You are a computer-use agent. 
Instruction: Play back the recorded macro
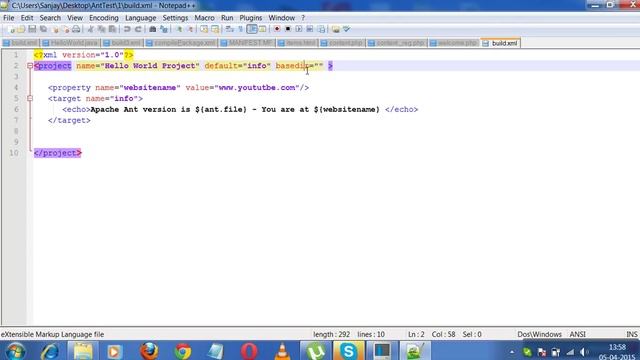299,29
